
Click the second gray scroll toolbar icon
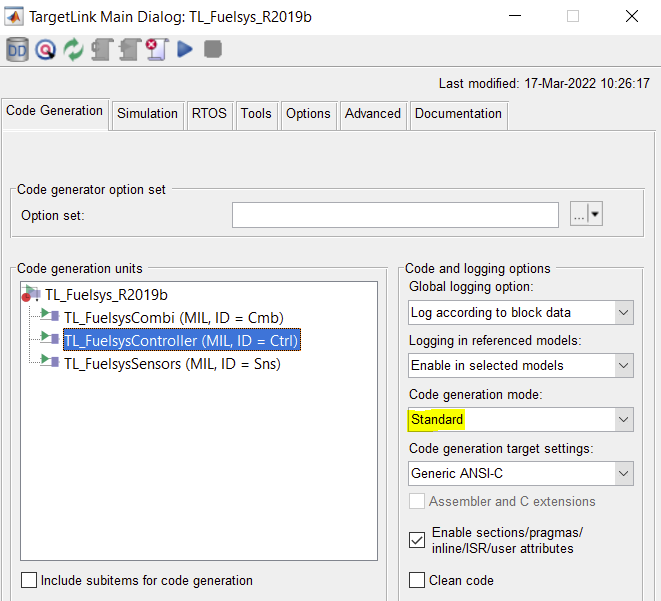click(129, 50)
